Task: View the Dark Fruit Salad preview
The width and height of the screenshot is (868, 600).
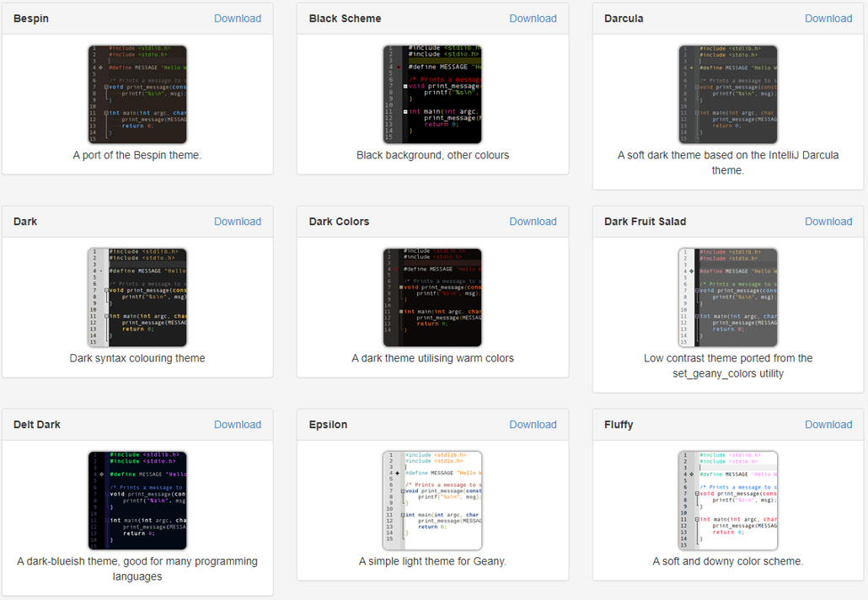Action: pos(728,297)
